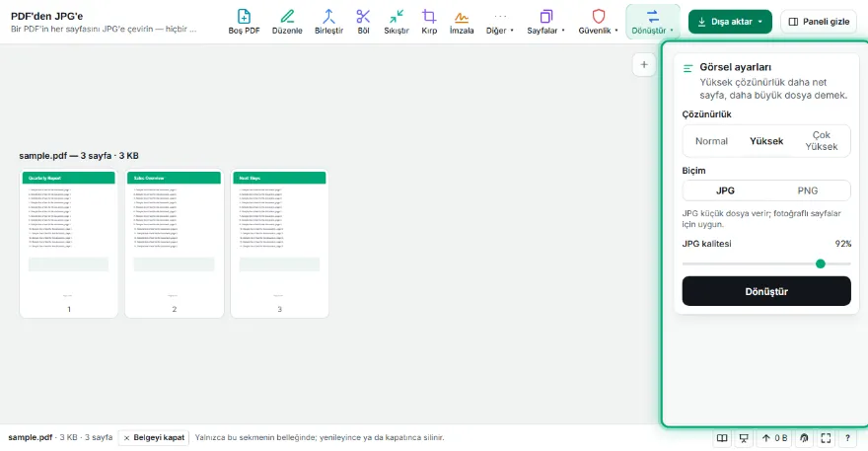This screenshot has height=451, width=868.
Task: Click the gauge performance icon in status bar
Action: coord(804,438)
